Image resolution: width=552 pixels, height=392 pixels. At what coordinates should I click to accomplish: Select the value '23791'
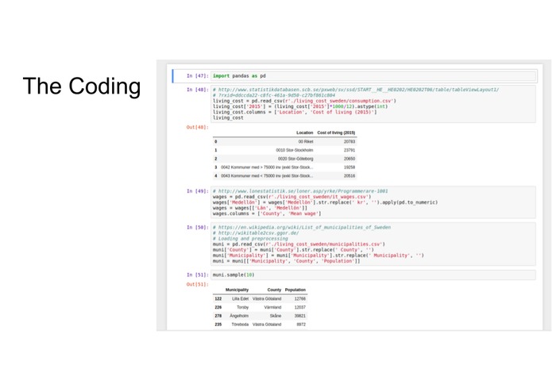coord(349,150)
